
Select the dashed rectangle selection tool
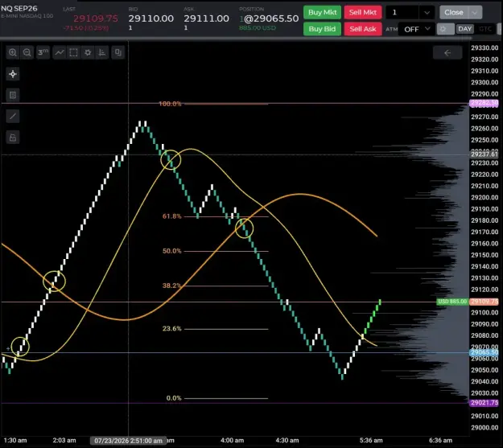click(x=73, y=52)
